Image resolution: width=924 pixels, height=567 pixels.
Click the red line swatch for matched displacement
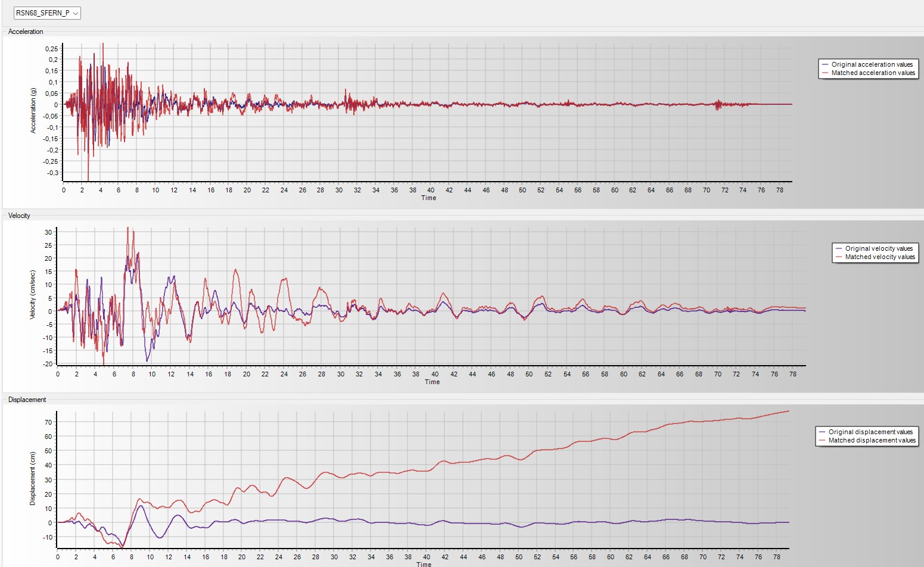[x=822, y=440]
